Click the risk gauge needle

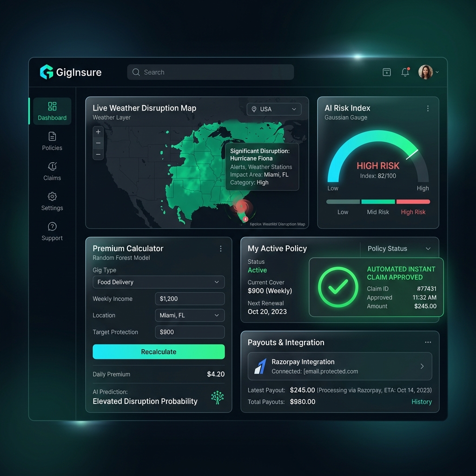[412, 154]
